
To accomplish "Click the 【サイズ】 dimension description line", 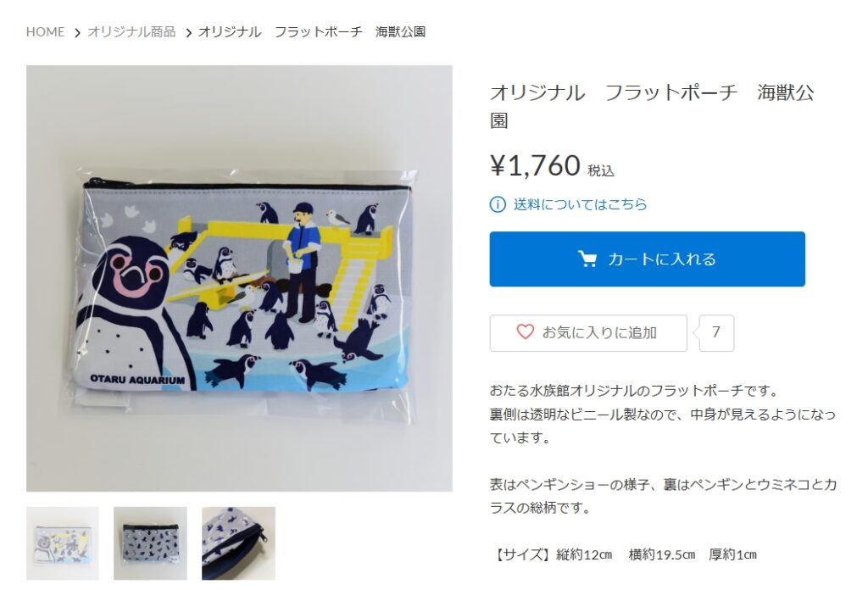I will coord(623,554).
